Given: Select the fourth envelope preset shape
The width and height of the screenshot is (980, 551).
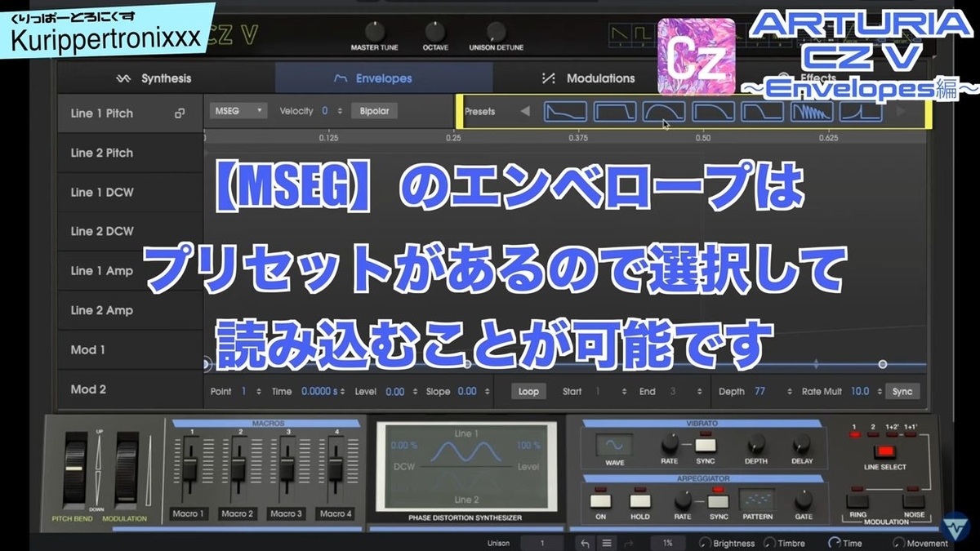Looking at the screenshot, I should (714, 111).
